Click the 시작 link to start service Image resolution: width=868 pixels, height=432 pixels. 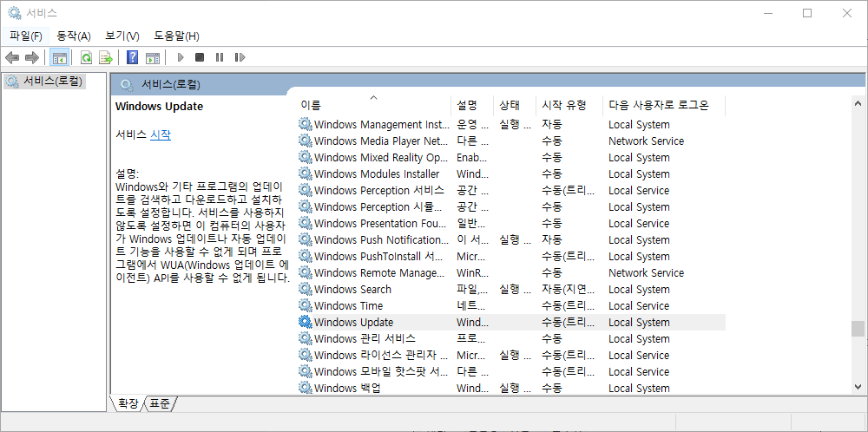pos(161,134)
